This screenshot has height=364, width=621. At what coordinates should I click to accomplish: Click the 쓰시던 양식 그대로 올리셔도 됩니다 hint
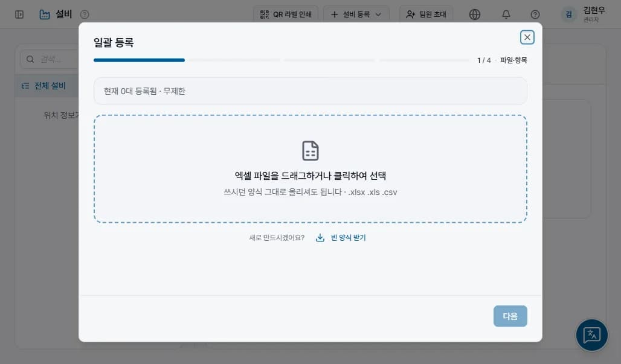coord(282,192)
